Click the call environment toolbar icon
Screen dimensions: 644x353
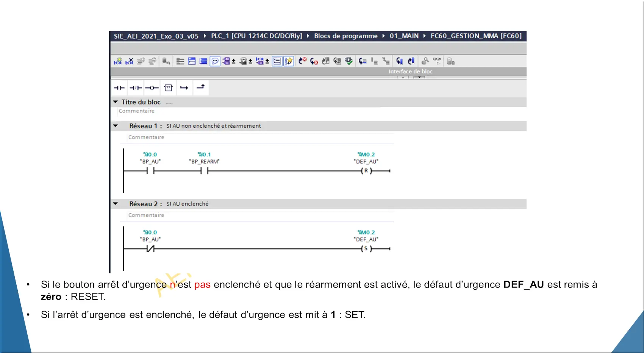[425, 61]
